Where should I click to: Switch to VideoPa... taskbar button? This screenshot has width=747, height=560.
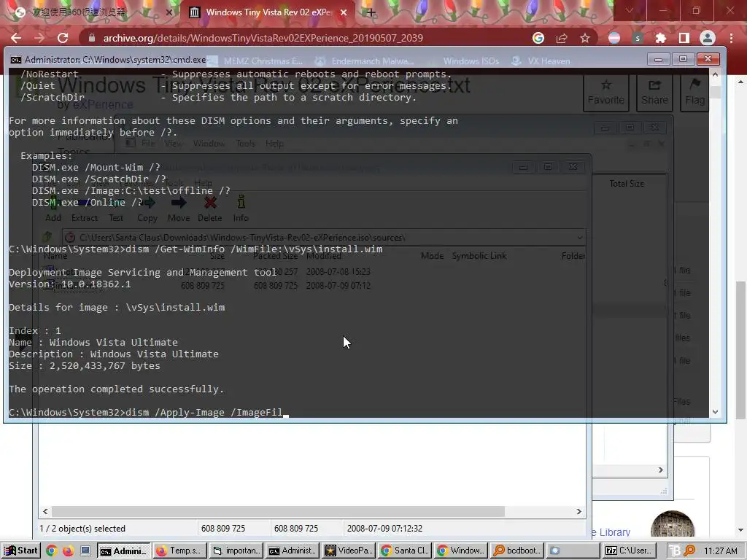pos(349,551)
